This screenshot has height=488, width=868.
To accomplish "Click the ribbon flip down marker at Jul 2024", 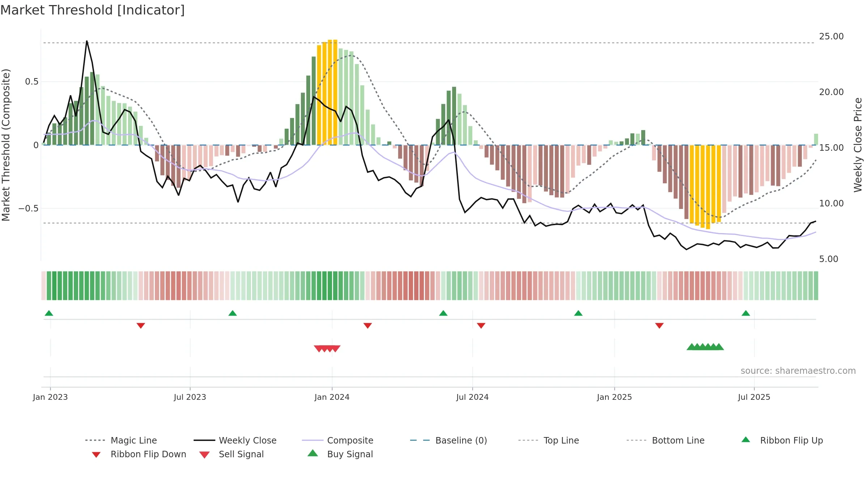I will pyautogui.click(x=481, y=326).
